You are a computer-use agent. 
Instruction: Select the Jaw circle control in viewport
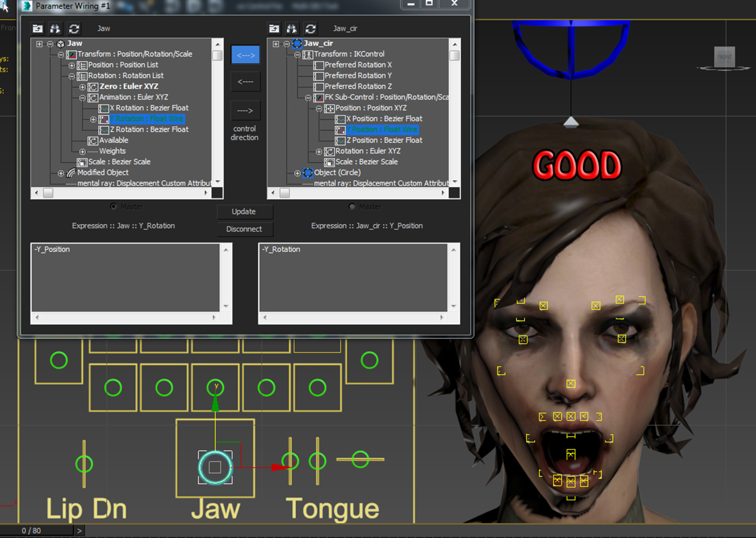(x=215, y=467)
